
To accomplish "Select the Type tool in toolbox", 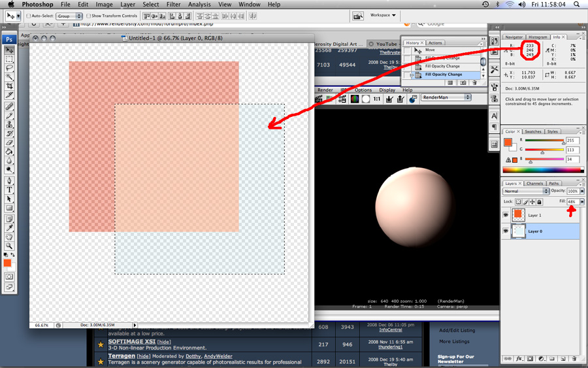I will pos(10,190).
